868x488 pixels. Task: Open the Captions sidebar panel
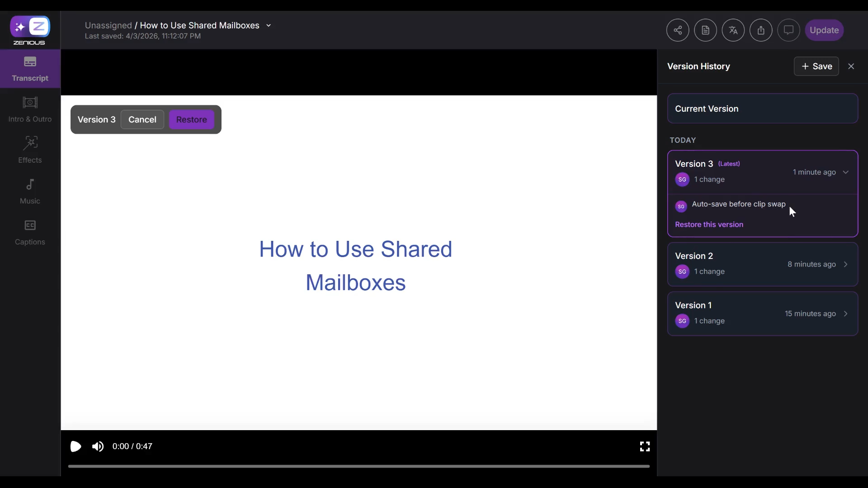pos(30,232)
